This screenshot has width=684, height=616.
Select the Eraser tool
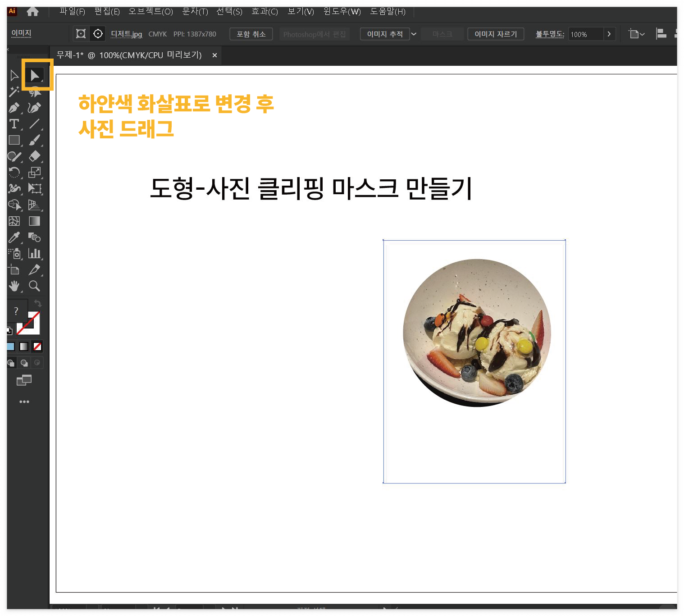pos(34,156)
